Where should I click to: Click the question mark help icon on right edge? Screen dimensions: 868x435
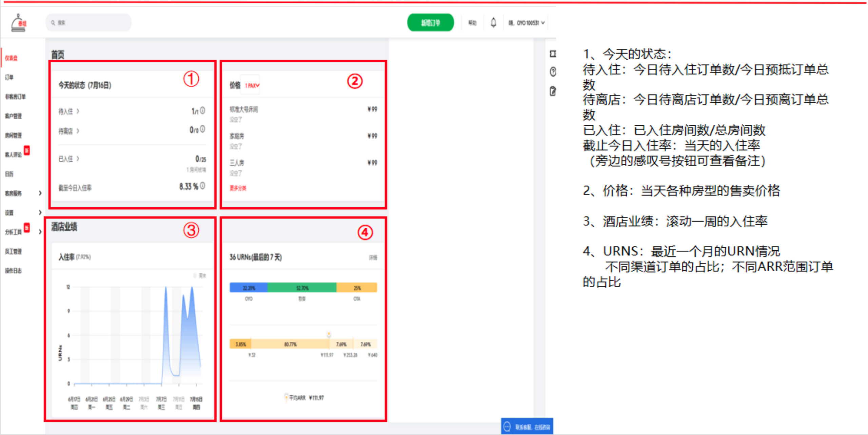[x=553, y=71]
